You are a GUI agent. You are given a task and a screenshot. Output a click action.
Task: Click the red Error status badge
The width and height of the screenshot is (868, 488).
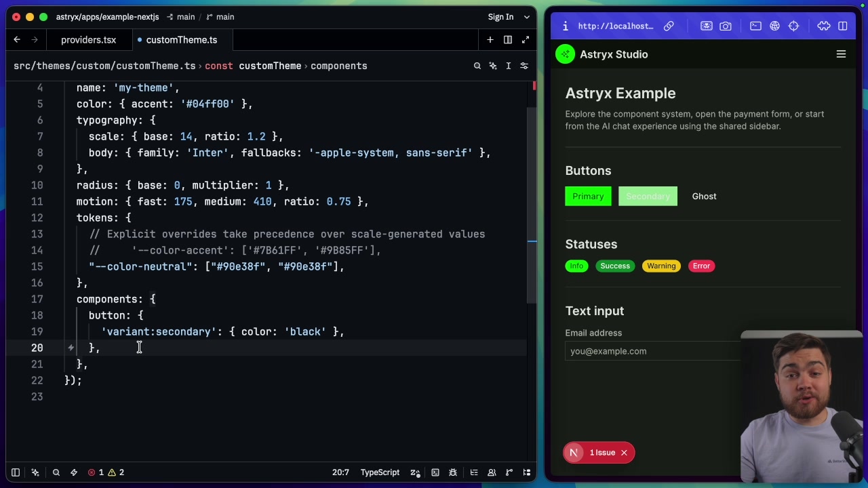point(701,266)
